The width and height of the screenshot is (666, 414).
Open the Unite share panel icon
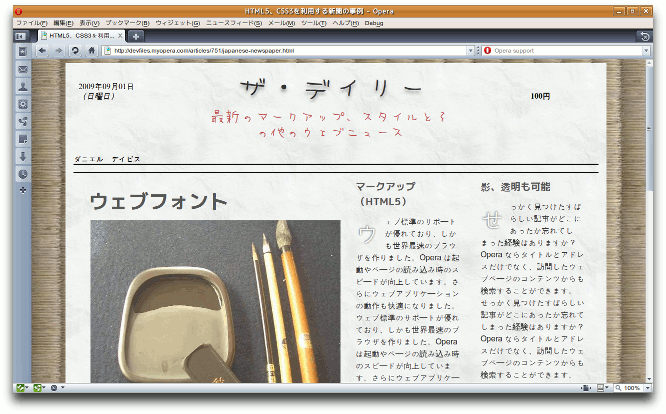[x=23, y=121]
